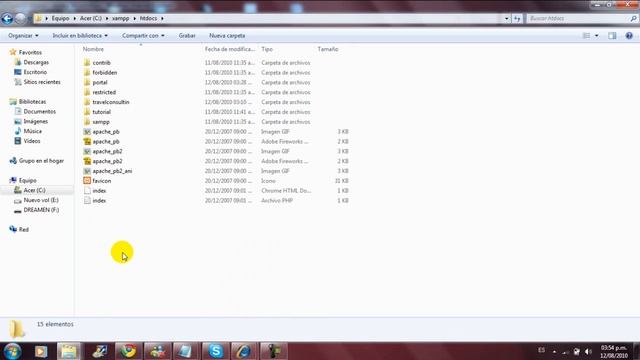Image resolution: width=640 pixels, height=360 pixels.
Task: Open the address bar history dropdown
Action: coord(507,18)
